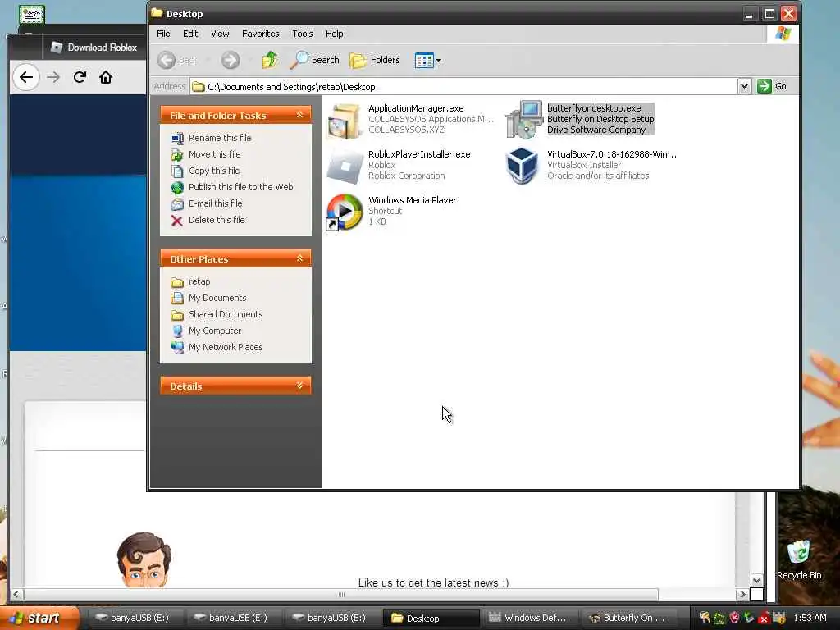840x630 pixels.
Task: Open My Documents from Other Places
Action: point(217,298)
